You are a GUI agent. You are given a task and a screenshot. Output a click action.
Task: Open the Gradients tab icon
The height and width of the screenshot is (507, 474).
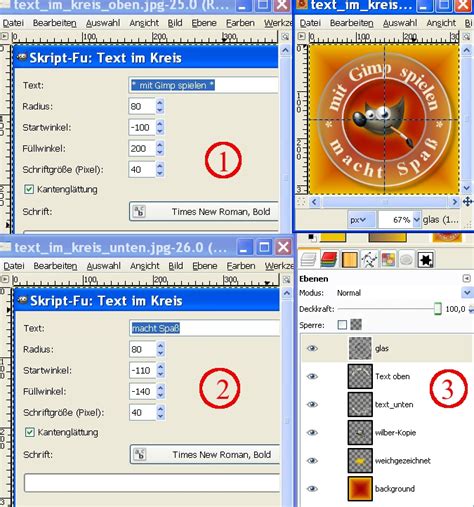click(x=349, y=259)
